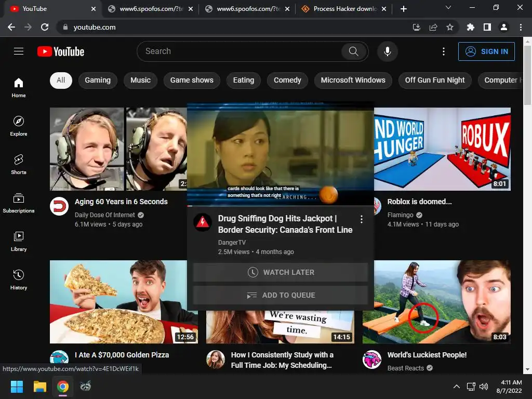This screenshot has width=532, height=399.
Task: Open File Explorer from taskbar
Action: (x=39, y=387)
